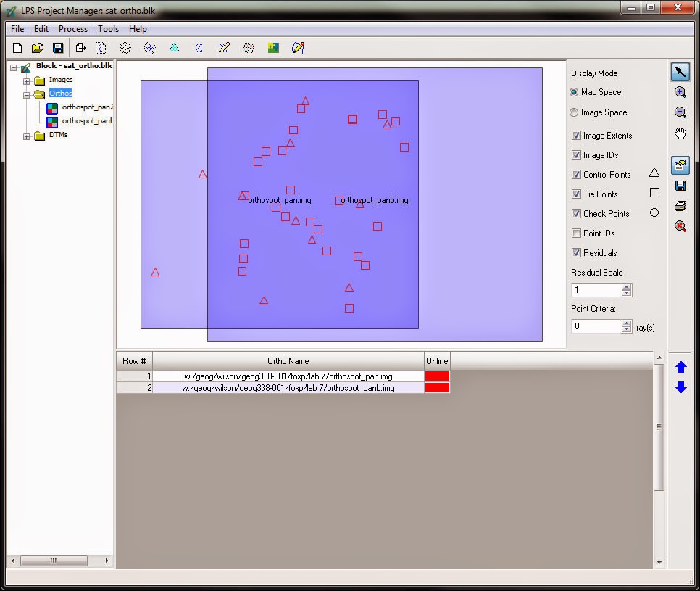This screenshot has width=700, height=591.
Task: Select the hand pan tool
Action: click(680, 133)
